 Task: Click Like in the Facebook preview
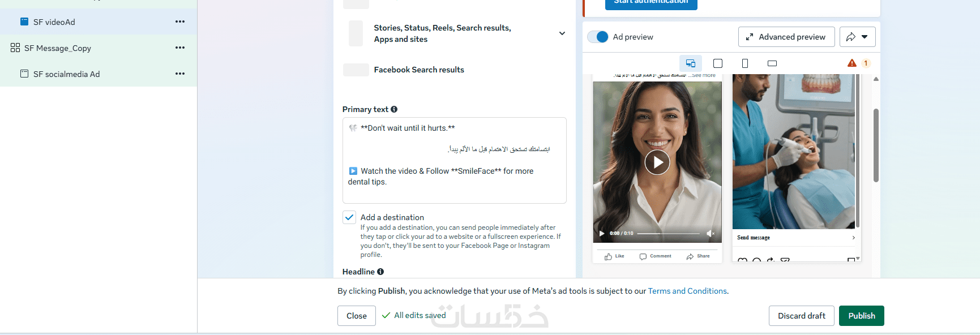(614, 256)
